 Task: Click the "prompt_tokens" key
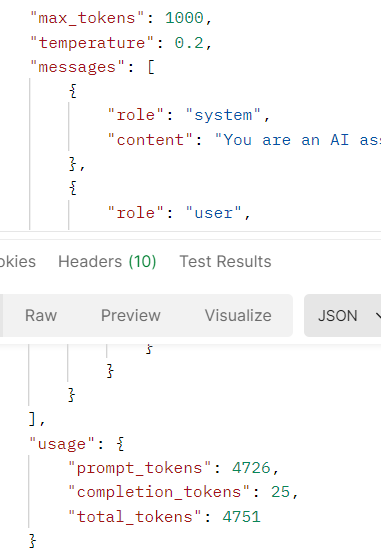pyautogui.click(x=140, y=468)
